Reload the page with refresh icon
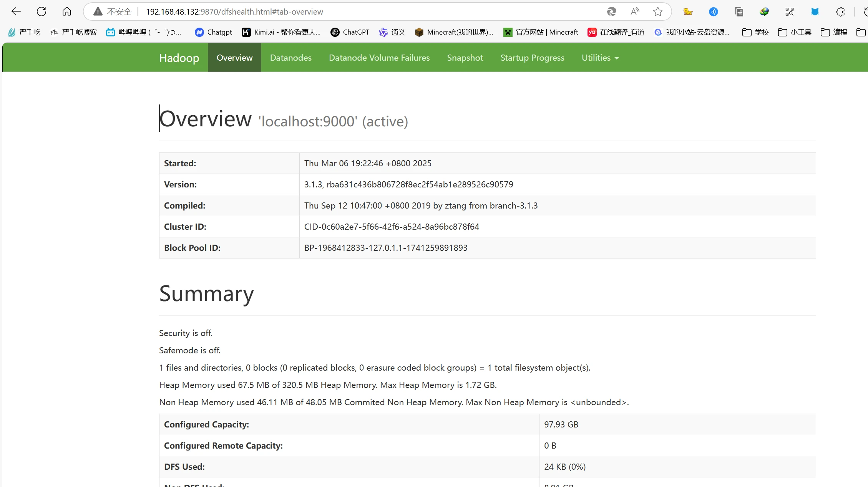Image resolution: width=868 pixels, height=487 pixels. [x=41, y=12]
